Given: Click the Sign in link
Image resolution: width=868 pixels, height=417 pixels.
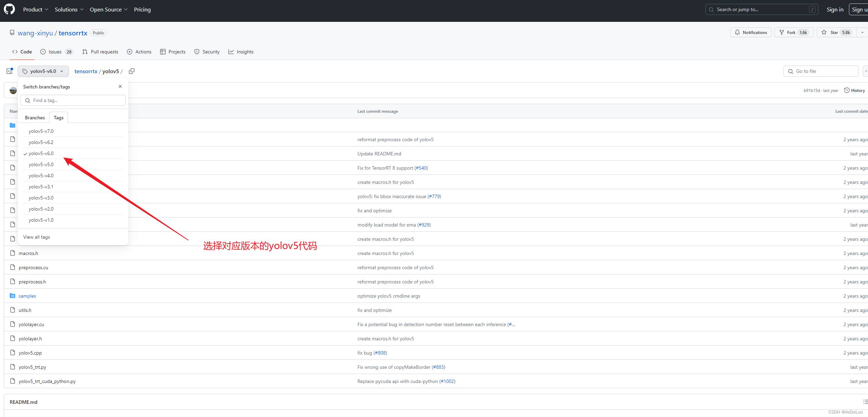Looking at the screenshot, I should click(835, 9).
